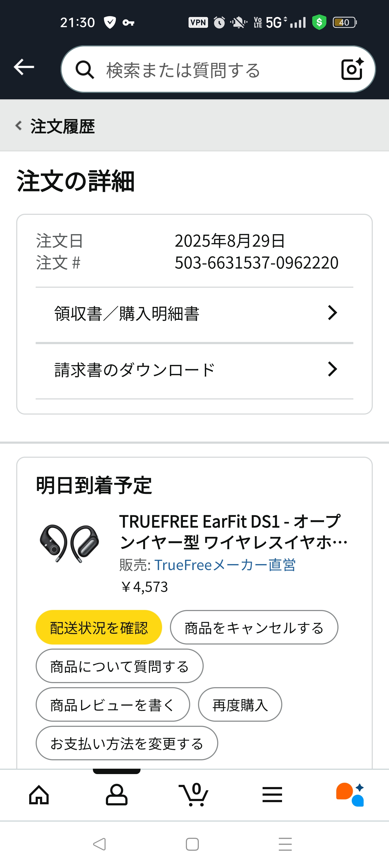This screenshot has height=868, width=389.
Task: Focus the 検索または質問する search field
Action: [x=202, y=70]
